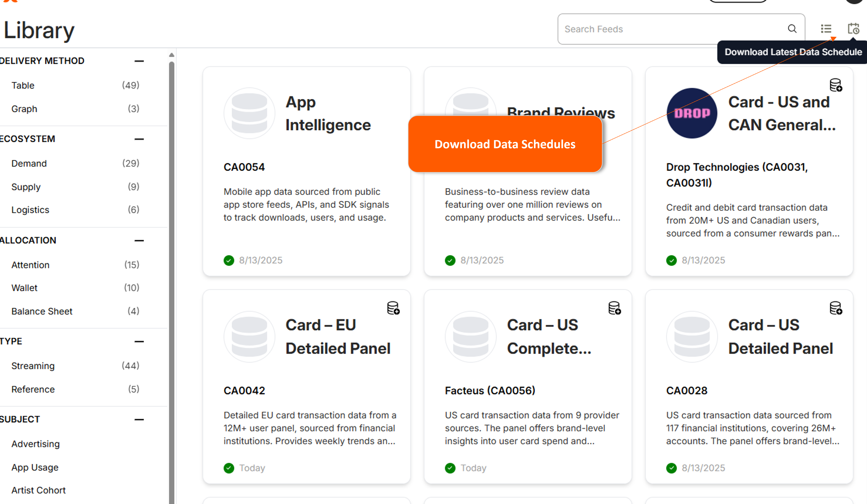Toggle the Streaming type filter
Viewport: 867px width, 504px height.
click(x=33, y=366)
